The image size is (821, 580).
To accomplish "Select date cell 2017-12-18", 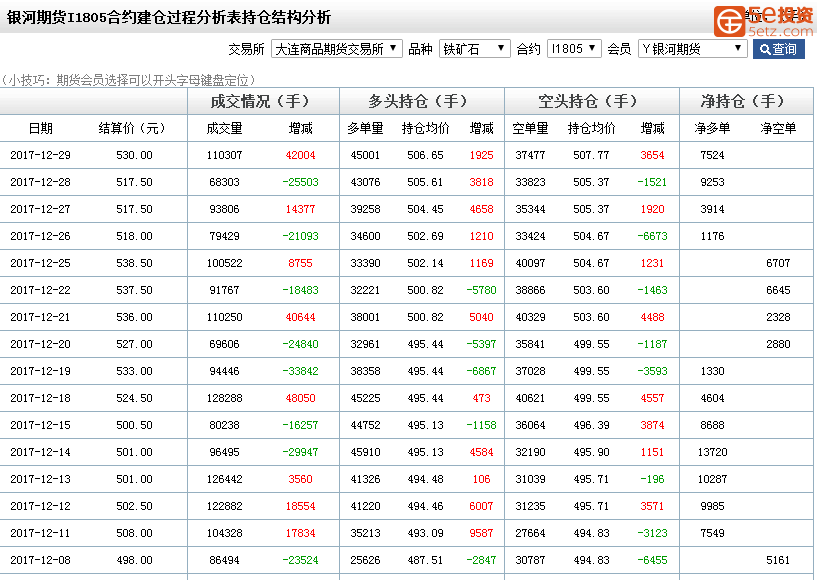I will point(40,398).
